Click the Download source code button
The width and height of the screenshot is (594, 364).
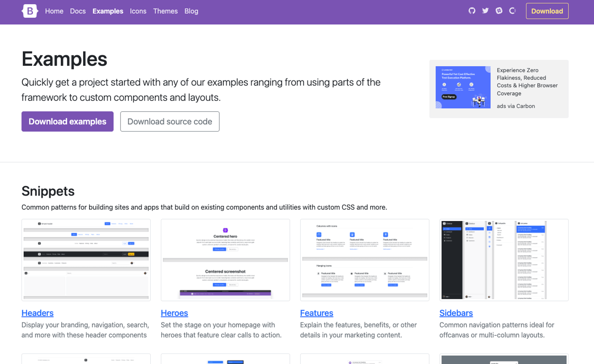(170, 121)
